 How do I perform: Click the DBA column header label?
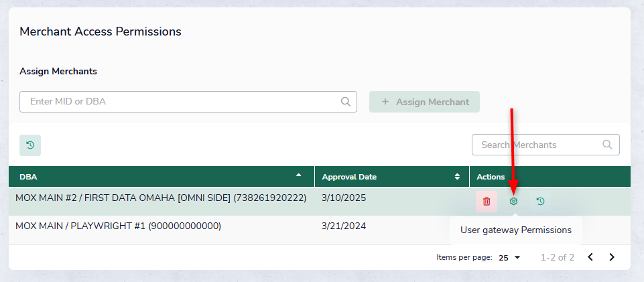(29, 177)
